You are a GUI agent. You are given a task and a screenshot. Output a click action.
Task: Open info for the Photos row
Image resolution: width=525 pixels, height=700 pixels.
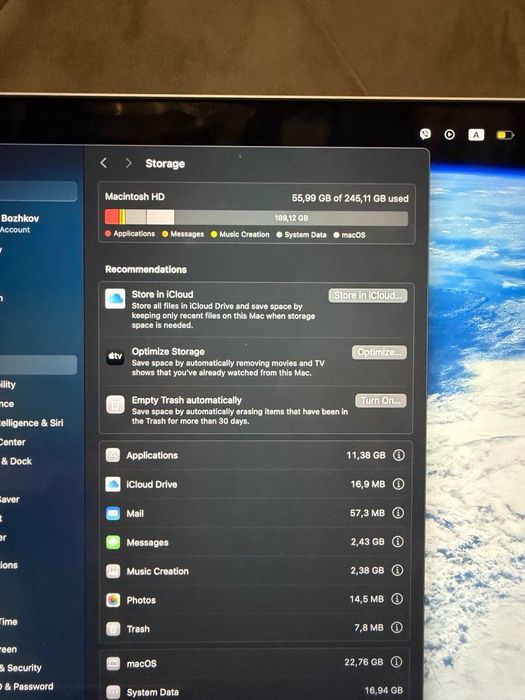coord(397,599)
